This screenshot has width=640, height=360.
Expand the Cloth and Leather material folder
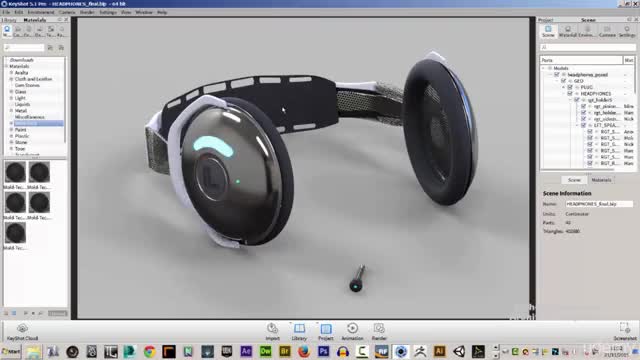click(x=11, y=79)
